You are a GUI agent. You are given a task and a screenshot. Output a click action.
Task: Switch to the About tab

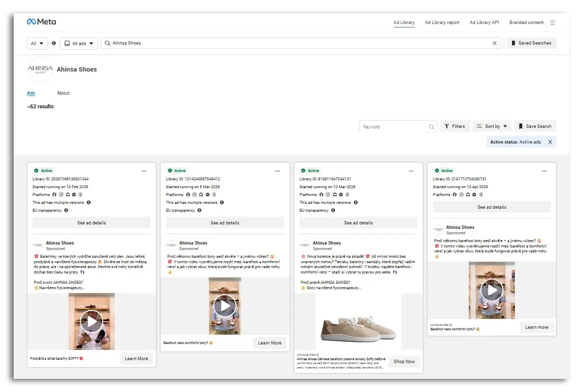(x=63, y=93)
